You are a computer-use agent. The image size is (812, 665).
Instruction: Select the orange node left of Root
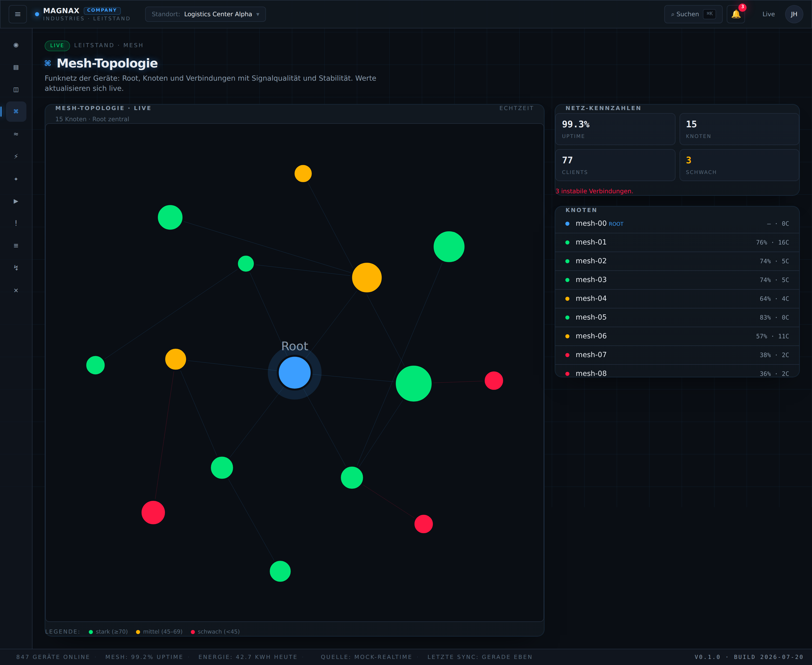[176, 359]
